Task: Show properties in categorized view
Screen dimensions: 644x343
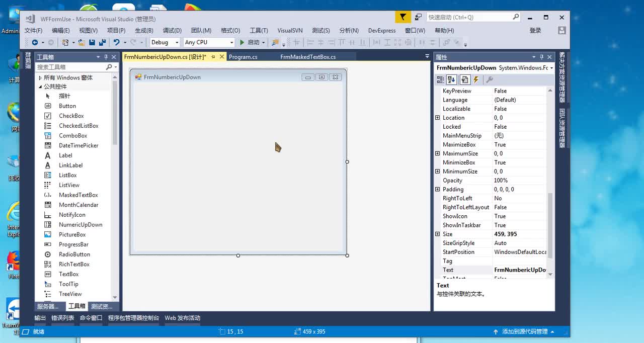Action: tap(440, 79)
